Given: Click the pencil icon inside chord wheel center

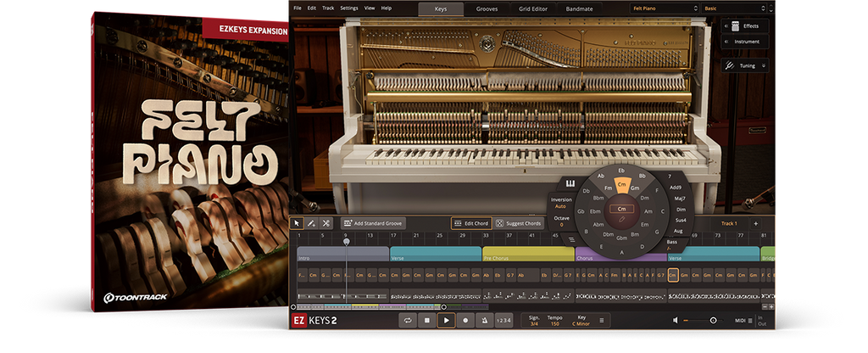Looking at the screenshot, I should 621,221.
